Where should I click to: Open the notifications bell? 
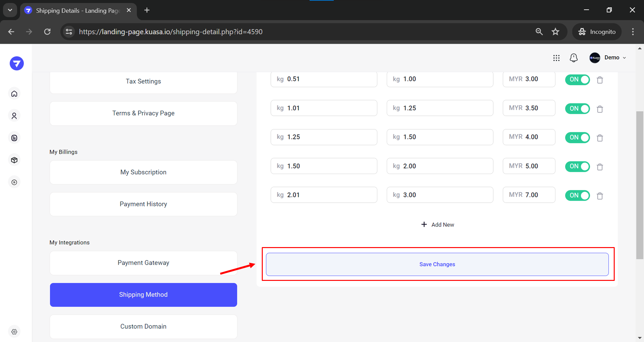click(x=573, y=58)
